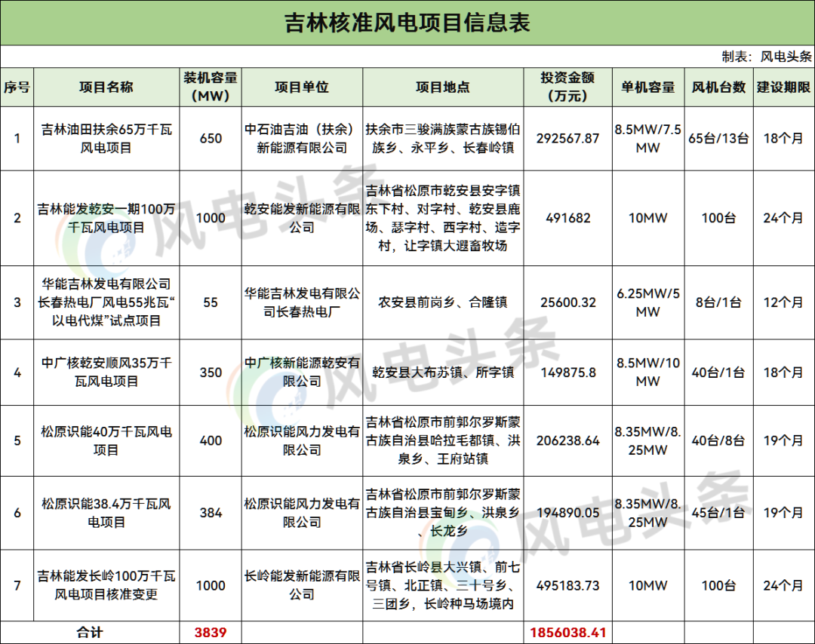815x644 pixels.
Task: Select investment value 292567.87
Action: [567, 139]
